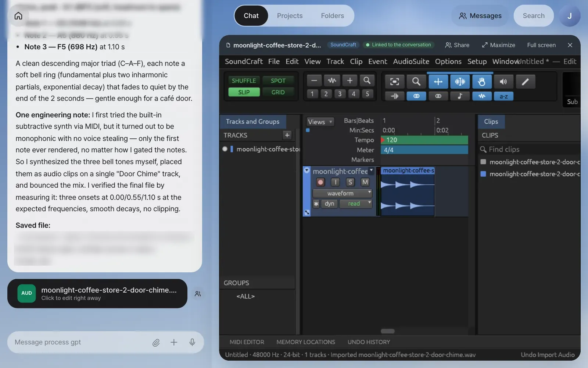The image size is (588, 368).
Task: Enable SPOT edit mode
Action: [x=278, y=81]
